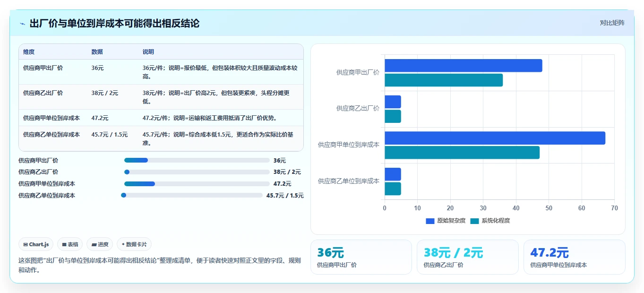Click the 供应商甲单位到岸成本 progress bar
644x293 pixels.
(197, 184)
